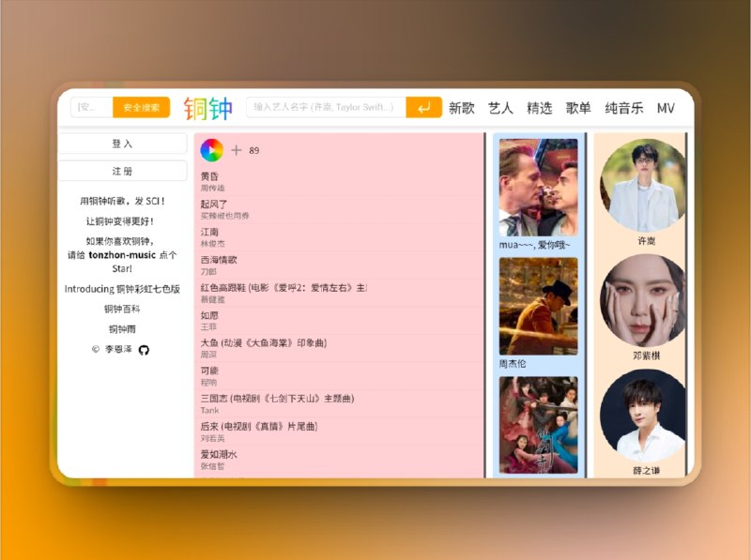Click the rainbow 铜钟 logo

coord(208,107)
